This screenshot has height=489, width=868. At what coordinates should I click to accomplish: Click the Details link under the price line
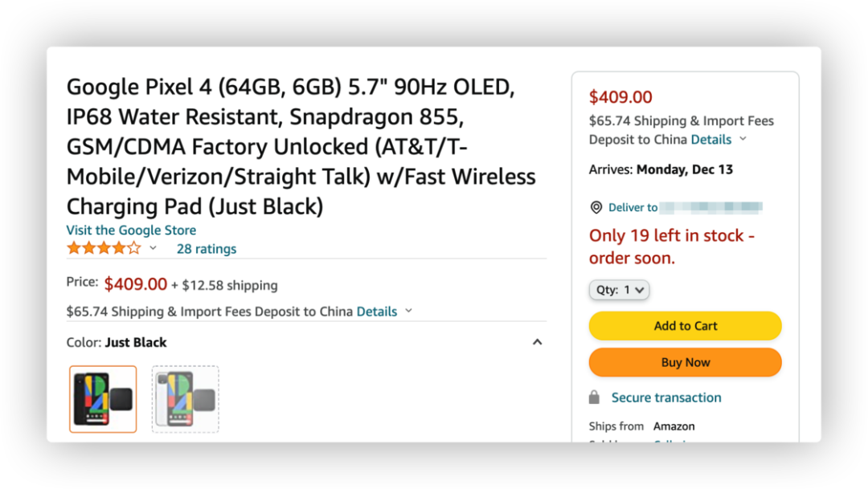point(376,312)
